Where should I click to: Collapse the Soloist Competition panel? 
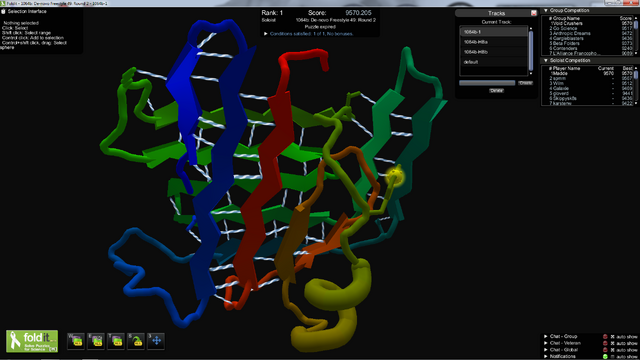pos(546,60)
